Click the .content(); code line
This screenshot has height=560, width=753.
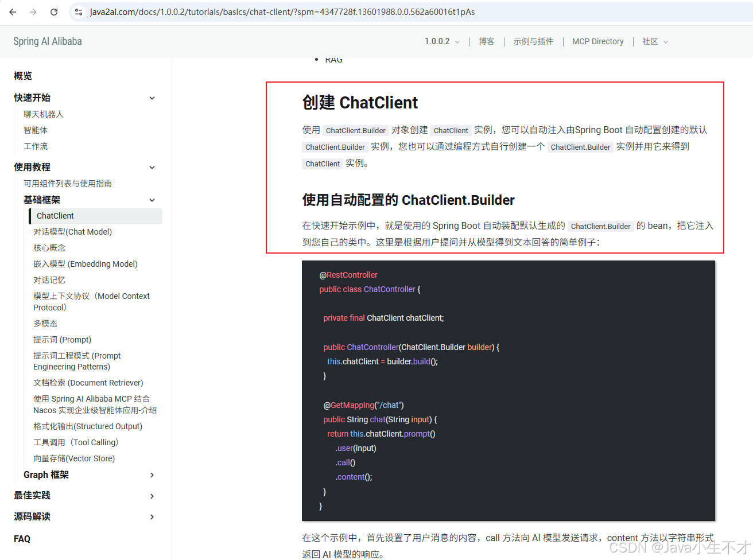tap(354, 477)
